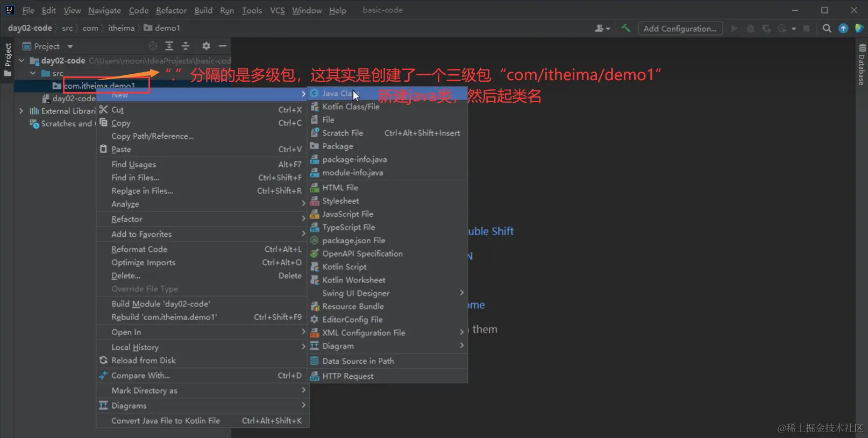Select Java Class in the New submenu
This screenshot has width=868, height=438.
(388, 94)
